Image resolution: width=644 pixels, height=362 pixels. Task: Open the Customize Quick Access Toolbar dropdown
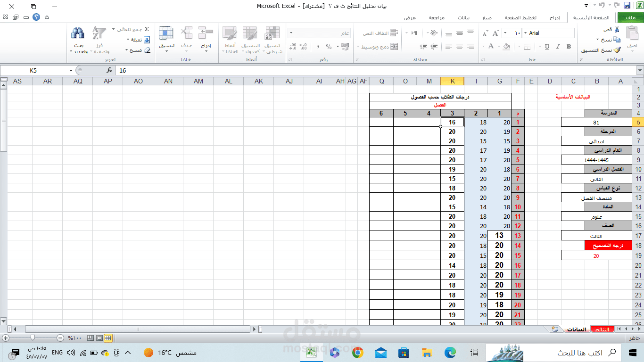[587, 6]
